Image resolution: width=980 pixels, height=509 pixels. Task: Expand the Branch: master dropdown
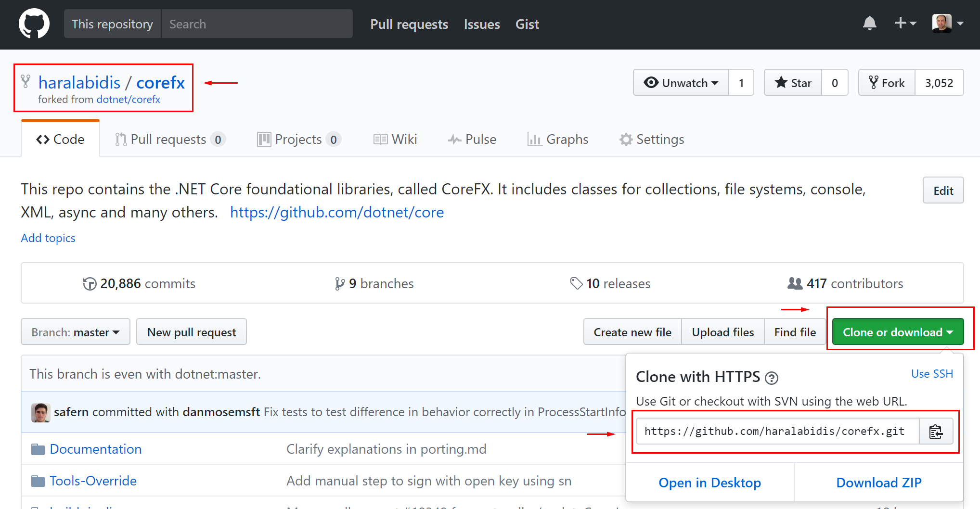(x=76, y=332)
